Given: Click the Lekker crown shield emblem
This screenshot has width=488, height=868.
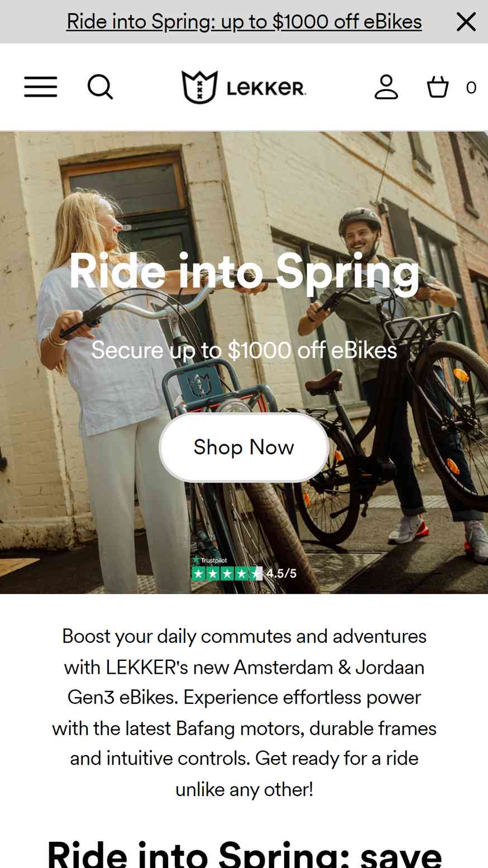Looking at the screenshot, I should [199, 87].
